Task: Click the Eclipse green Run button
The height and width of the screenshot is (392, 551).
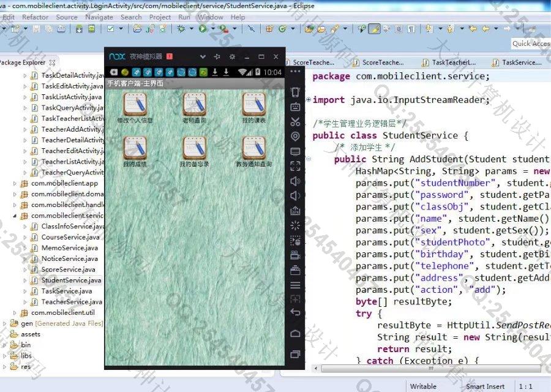Action: (203, 29)
